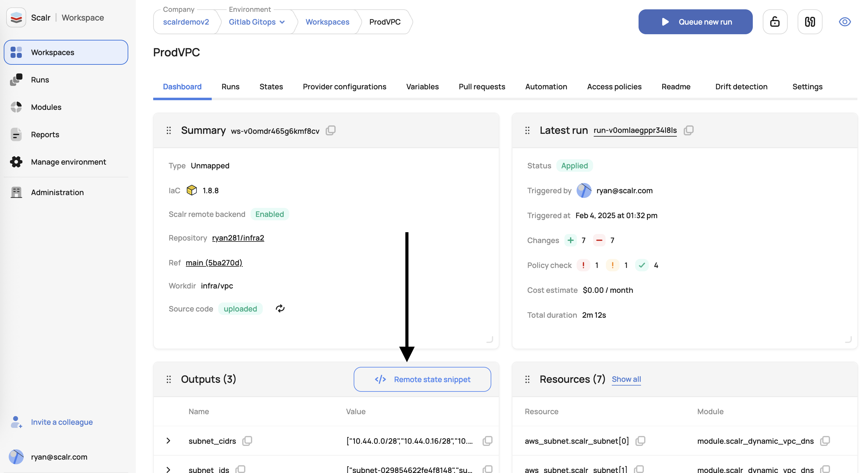Open Modules in the sidebar
Image resolution: width=868 pixels, height=473 pixels.
point(46,107)
